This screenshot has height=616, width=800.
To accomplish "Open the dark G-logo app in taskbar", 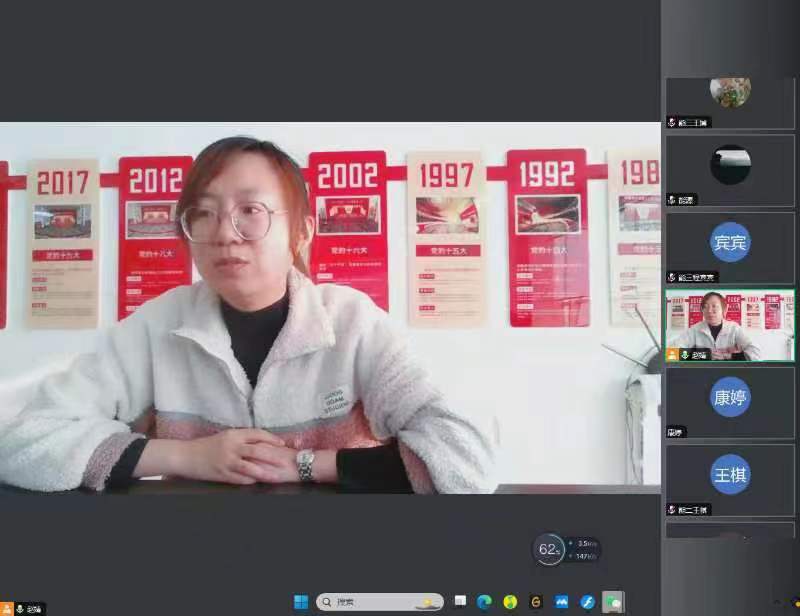I will tap(536, 602).
